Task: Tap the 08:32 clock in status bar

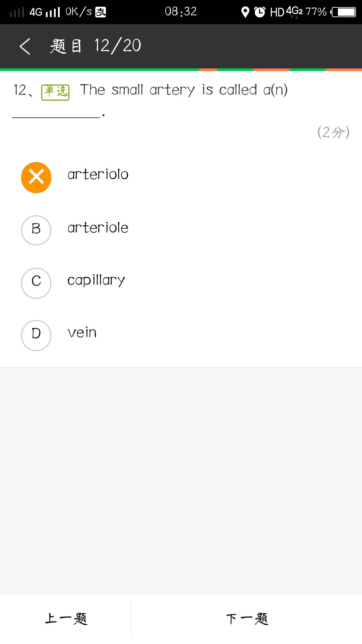Action: pos(181,12)
